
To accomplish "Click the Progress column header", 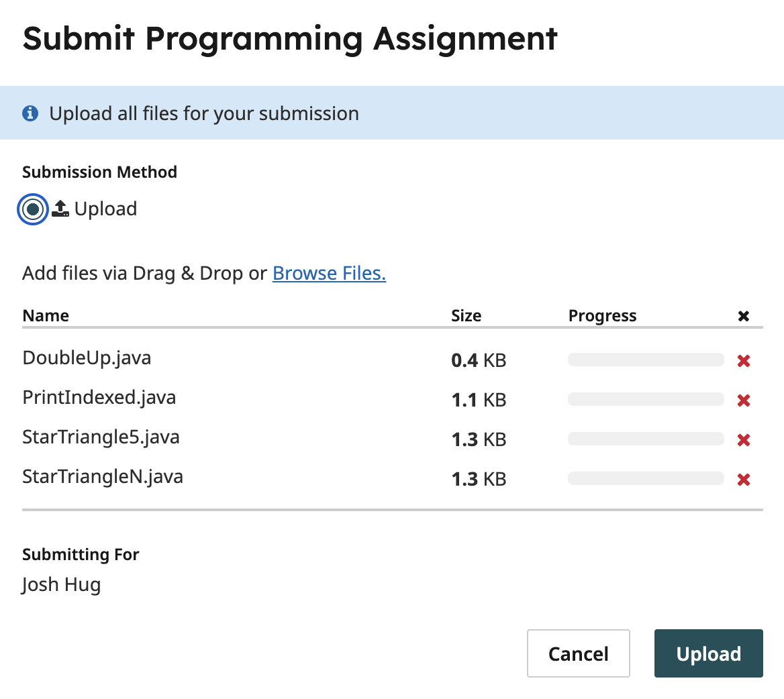I will [602, 315].
